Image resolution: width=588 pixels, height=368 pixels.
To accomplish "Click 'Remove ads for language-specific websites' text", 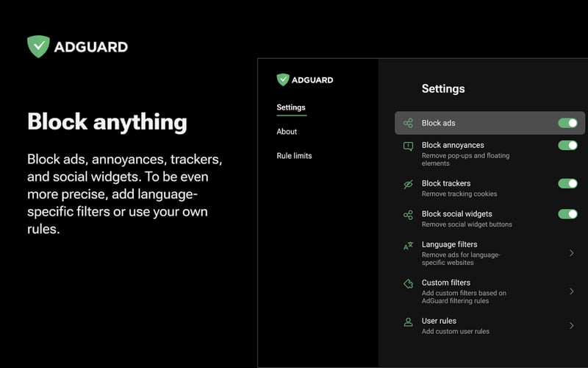I will pyautogui.click(x=461, y=258).
